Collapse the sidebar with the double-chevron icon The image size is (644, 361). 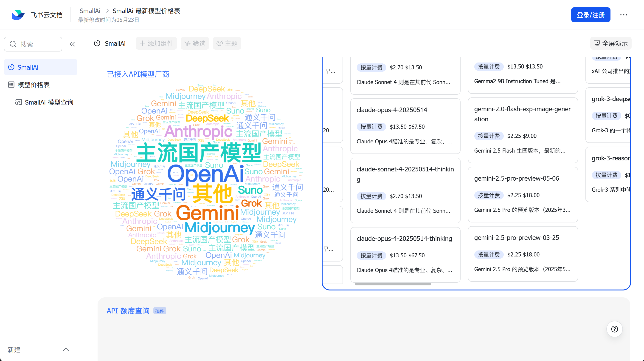[72, 44]
